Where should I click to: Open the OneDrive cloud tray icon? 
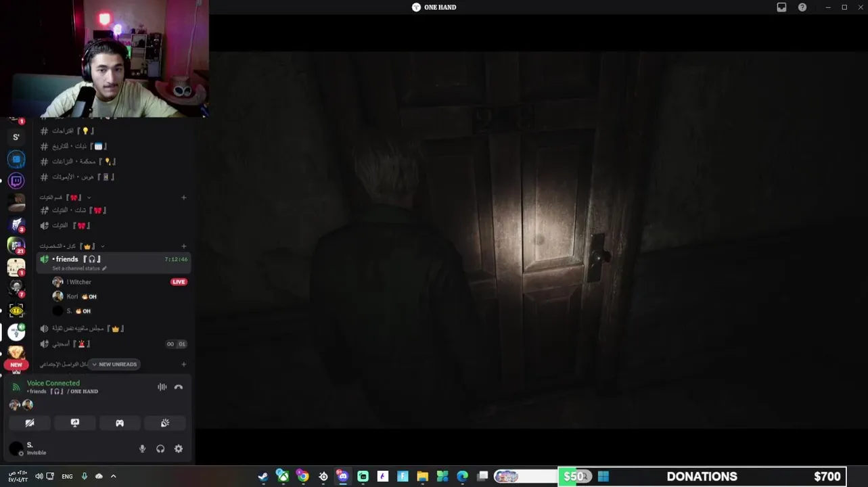point(99,476)
